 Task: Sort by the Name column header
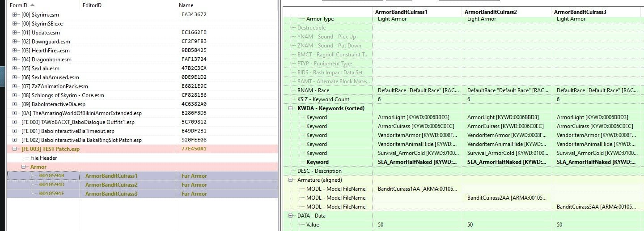pyautogui.click(x=227, y=5)
